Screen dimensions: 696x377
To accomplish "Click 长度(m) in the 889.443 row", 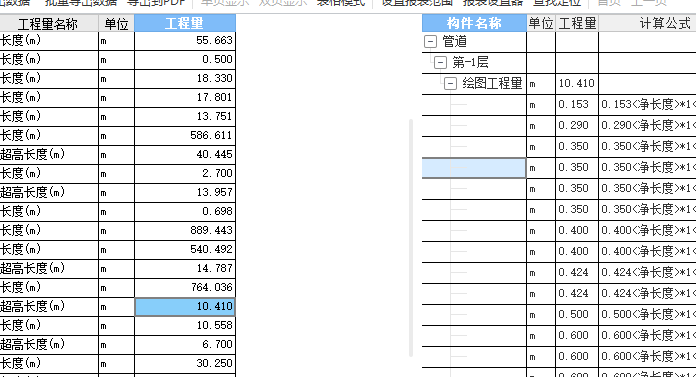I will (20, 230).
